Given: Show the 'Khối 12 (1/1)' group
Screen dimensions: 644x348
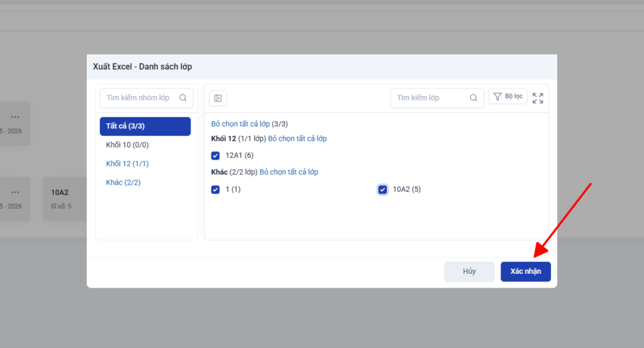Looking at the screenshot, I should click(x=127, y=164).
